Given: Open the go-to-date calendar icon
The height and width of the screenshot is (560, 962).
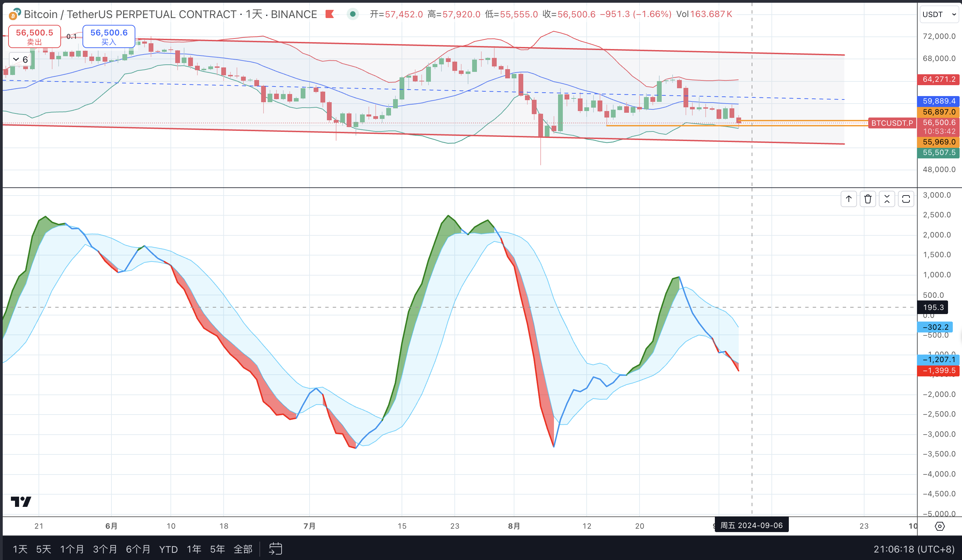Looking at the screenshot, I should tap(276, 548).
